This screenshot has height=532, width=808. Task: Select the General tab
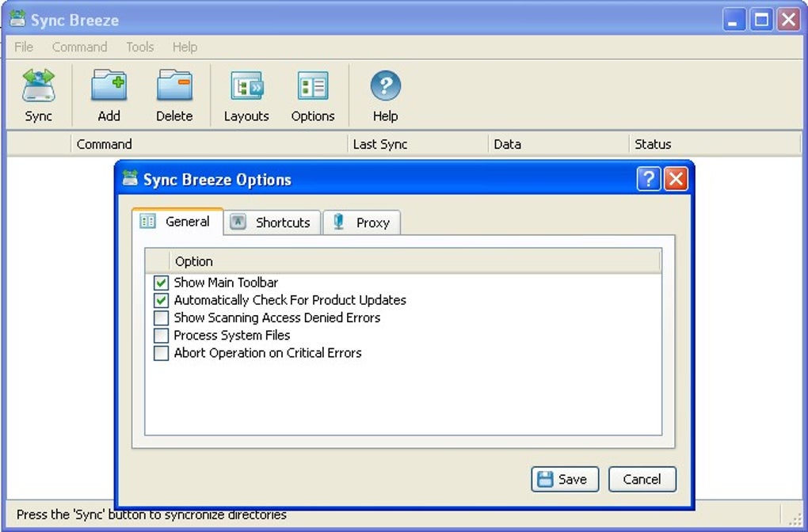177,222
